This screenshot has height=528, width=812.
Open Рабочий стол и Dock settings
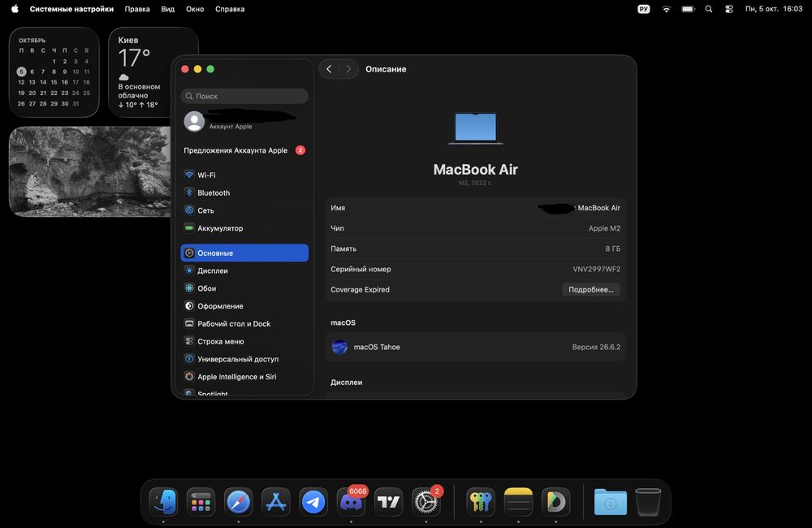244,323
